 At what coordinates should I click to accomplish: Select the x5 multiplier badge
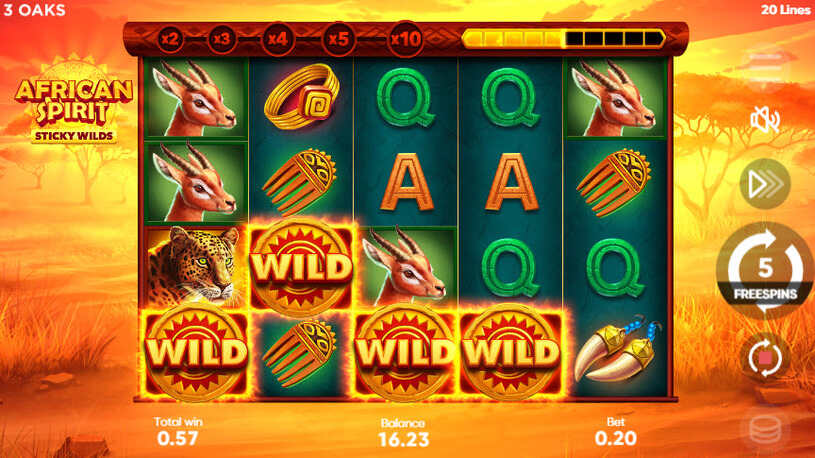coord(338,39)
